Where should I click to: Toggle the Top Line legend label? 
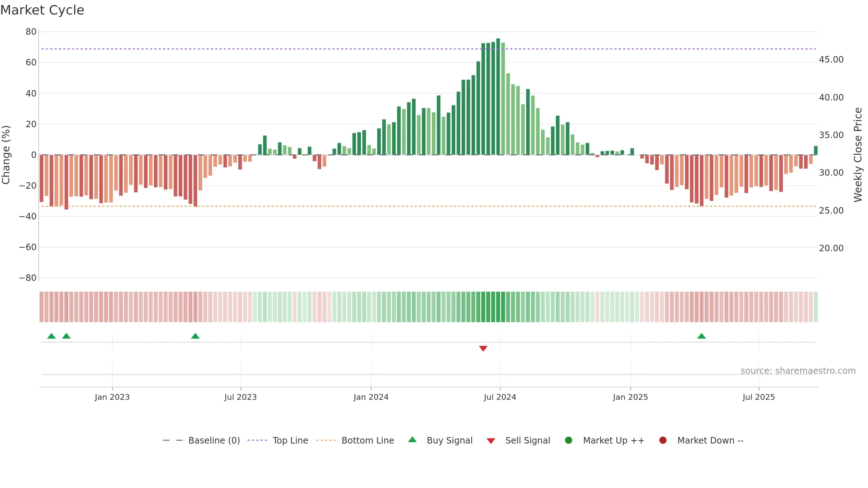290,440
